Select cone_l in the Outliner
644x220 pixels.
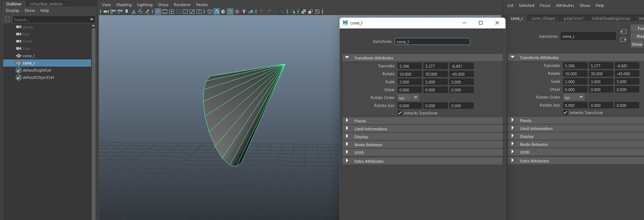[x=29, y=56]
